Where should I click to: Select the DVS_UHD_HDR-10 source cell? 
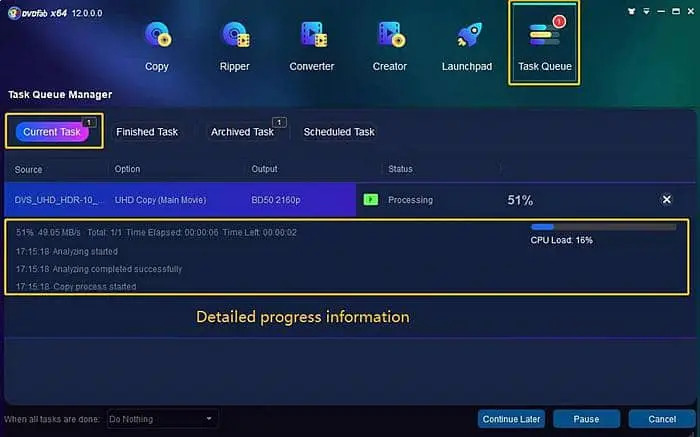(58, 200)
